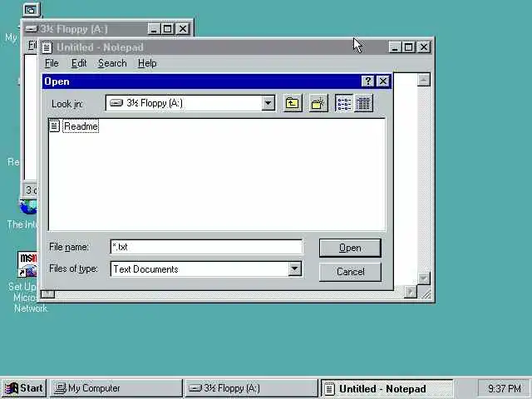Click Notepad horizontal scrollbar right arrow
This screenshot has height=399, width=532.
(411, 292)
